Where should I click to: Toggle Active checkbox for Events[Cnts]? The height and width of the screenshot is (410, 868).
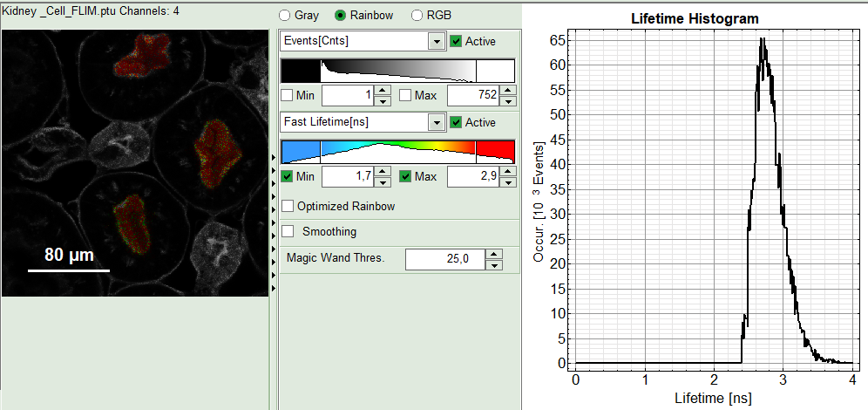(x=456, y=41)
